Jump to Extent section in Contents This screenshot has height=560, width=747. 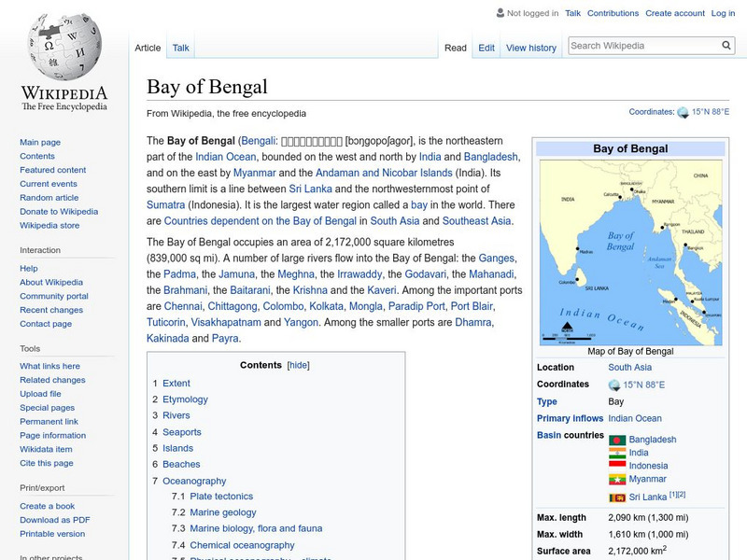(x=176, y=383)
